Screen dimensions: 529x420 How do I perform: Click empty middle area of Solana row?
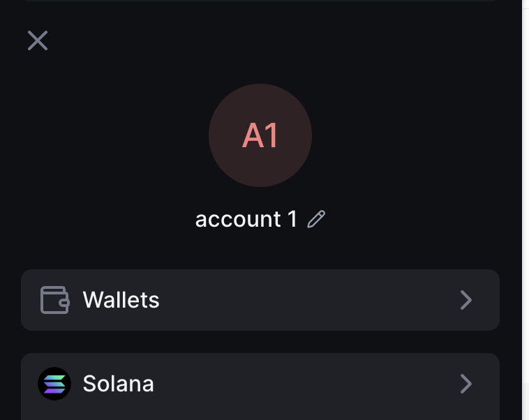pyautogui.click(x=300, y=384)
